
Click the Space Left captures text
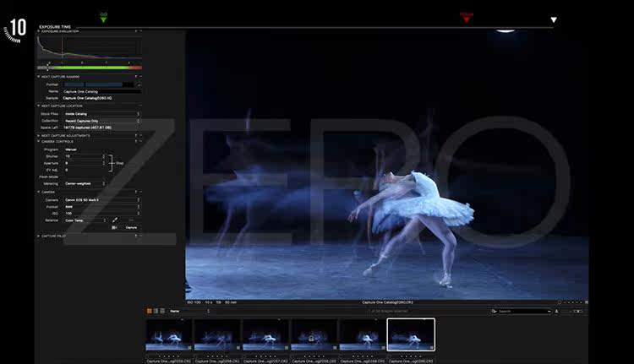[87, 128]
